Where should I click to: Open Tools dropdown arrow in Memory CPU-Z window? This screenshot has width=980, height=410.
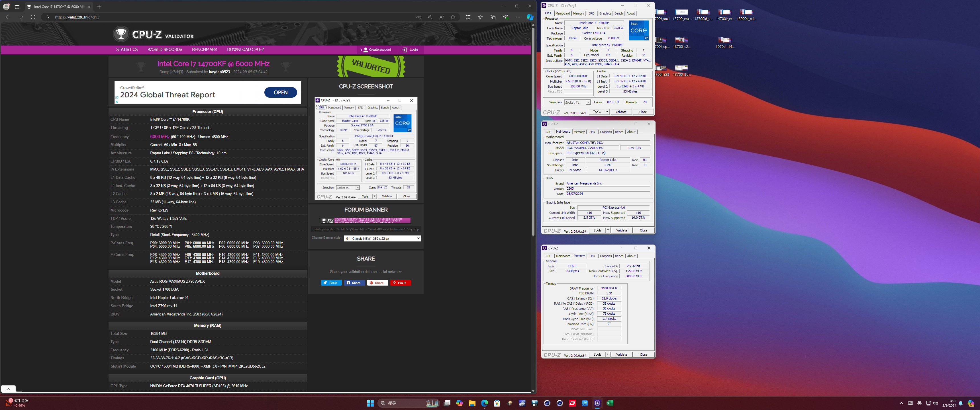[x=608, y=354]
